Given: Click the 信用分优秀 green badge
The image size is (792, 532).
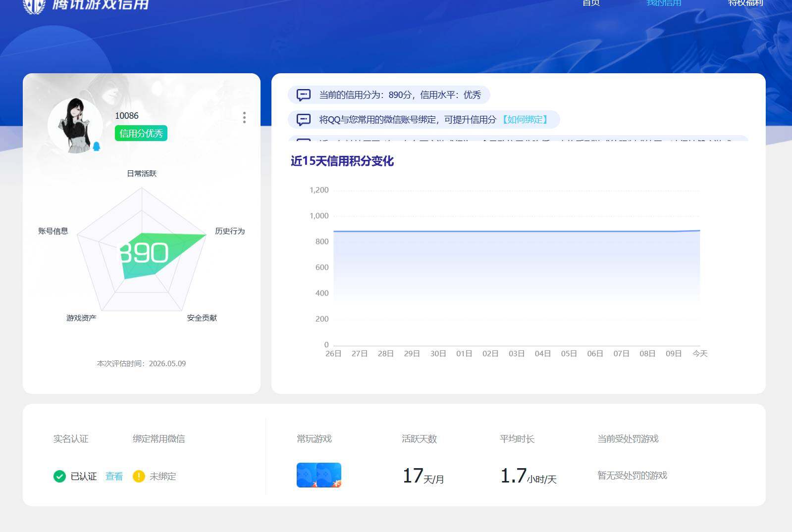Looking at the screenshot, I should point(141,133).
